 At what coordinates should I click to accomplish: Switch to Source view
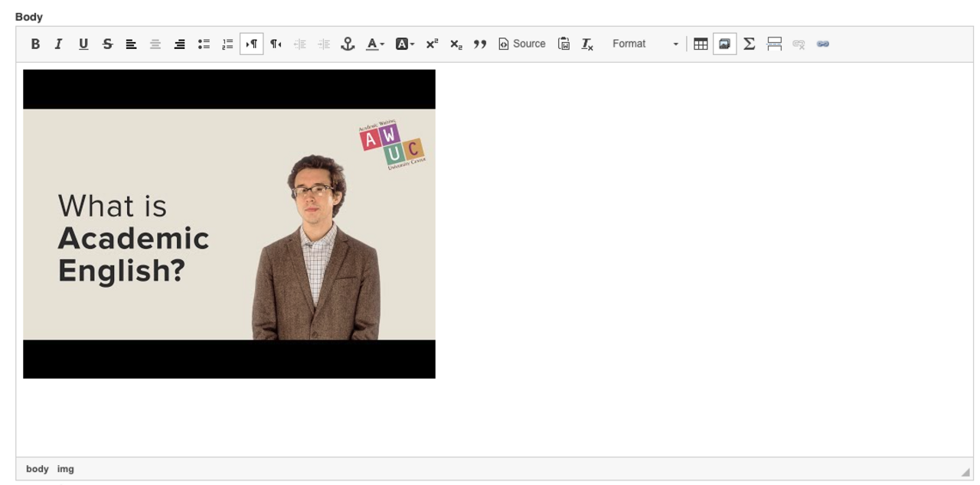522,44
